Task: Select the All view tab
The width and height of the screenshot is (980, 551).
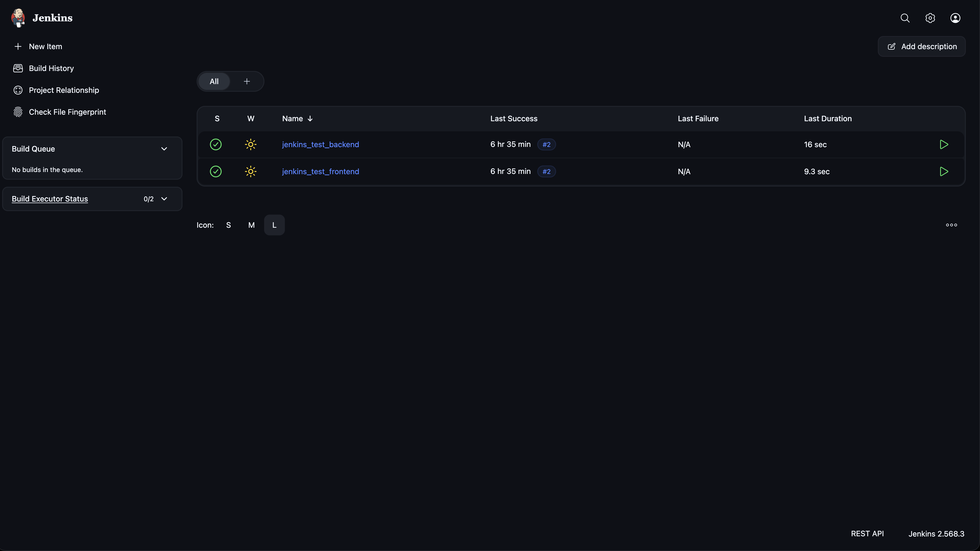Action: click(214, 81)
